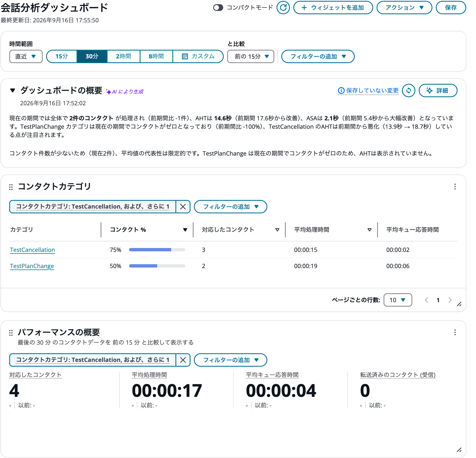Open the 直近 time range dropdown
This screenshot has width=476, height=458.
click(x=26, y=56)
